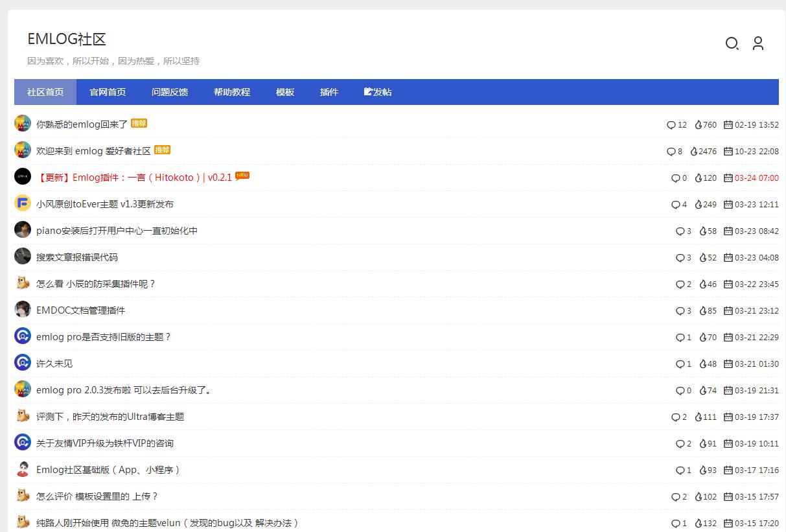The image size is (786, 532).
Task: Click 推荐 badge on 你熟悉的emlog回来了
Action: pos(139,123)
